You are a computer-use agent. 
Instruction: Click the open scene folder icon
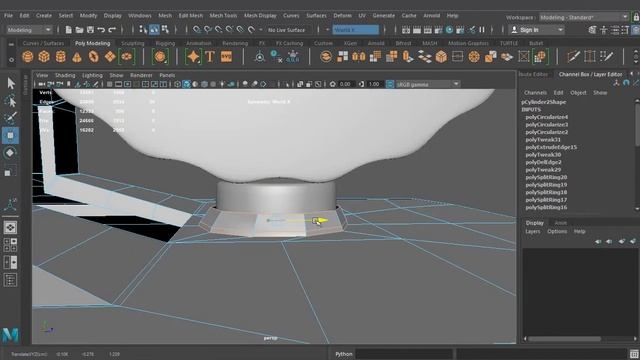point(79,30)
